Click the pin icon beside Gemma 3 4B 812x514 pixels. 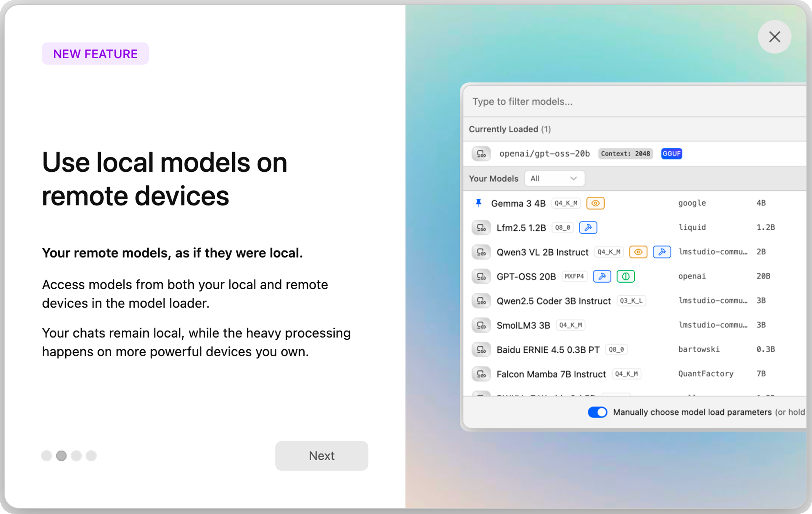pos(478,203)
